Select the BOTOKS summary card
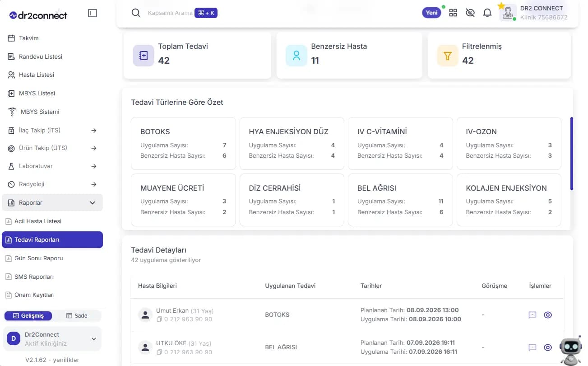 183,144
